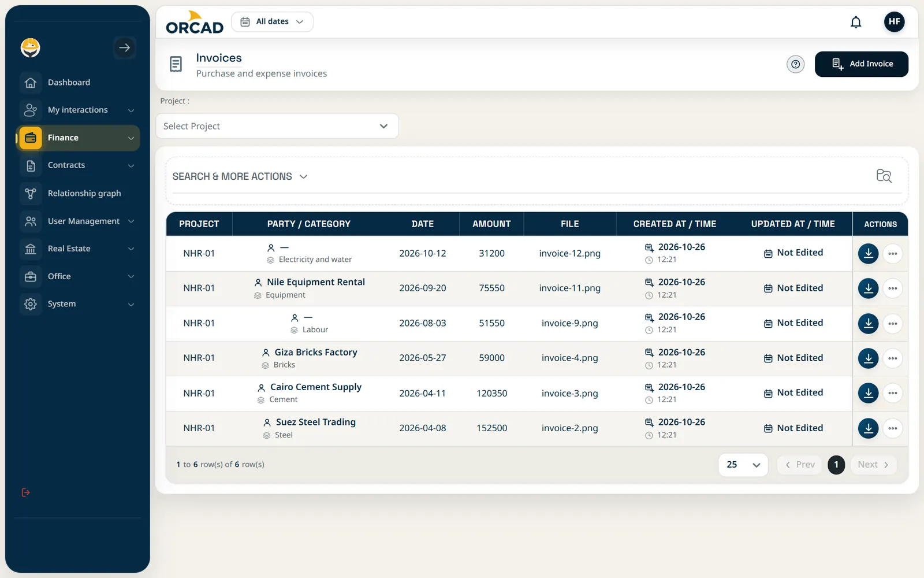Screen dimensions: 924x578
Task: Open Relationship graph page
Action: pyautogui.click(x=78, y=193)
